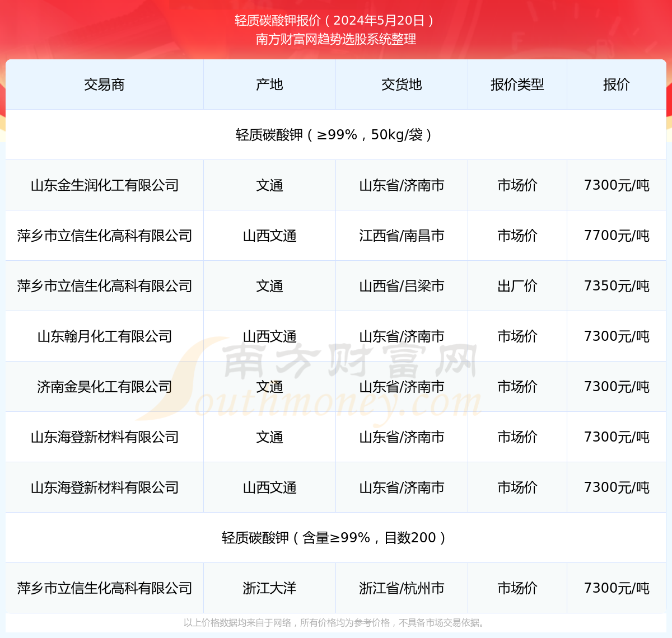Click 市场价 in 浙江省/杭州市 row

[517, 588]
